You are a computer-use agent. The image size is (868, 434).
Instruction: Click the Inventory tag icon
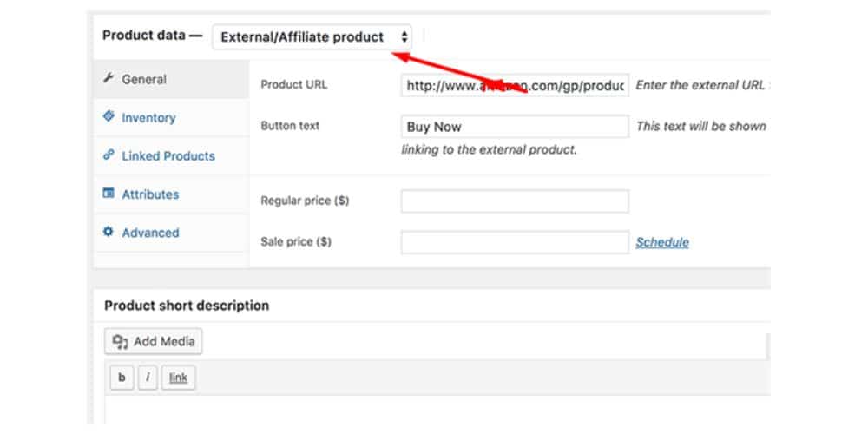tap(108, 117)
